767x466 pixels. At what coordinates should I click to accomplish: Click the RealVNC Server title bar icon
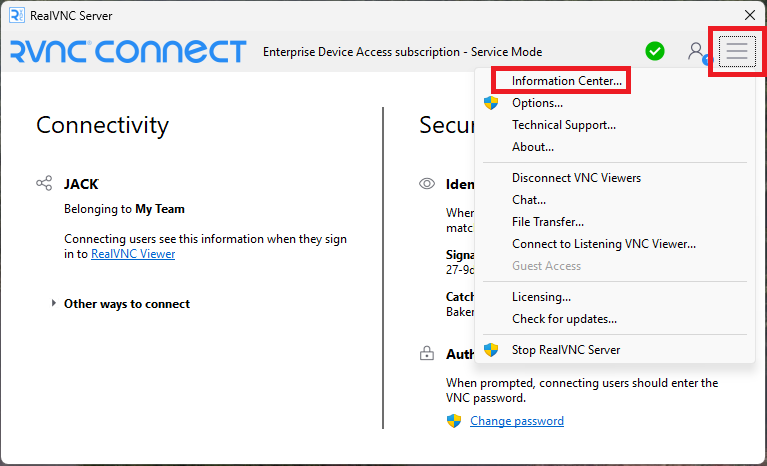pos(17,15)
